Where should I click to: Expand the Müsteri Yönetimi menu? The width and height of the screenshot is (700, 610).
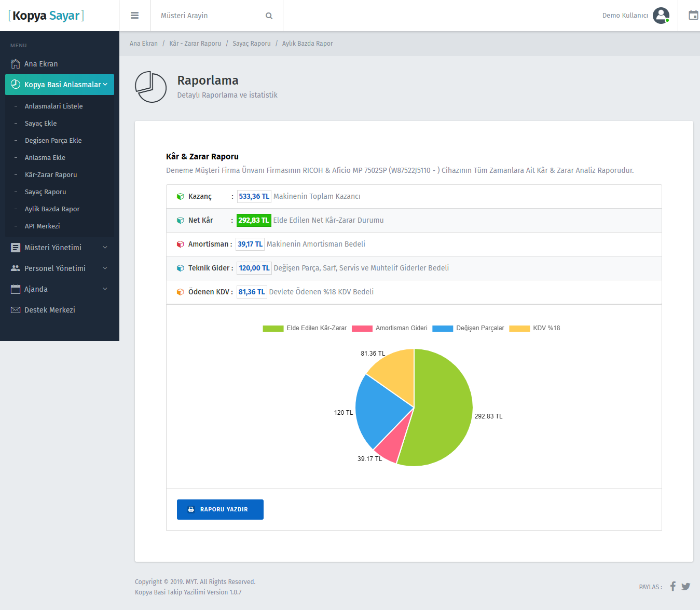pyautogui.click(x=53, y=248)
